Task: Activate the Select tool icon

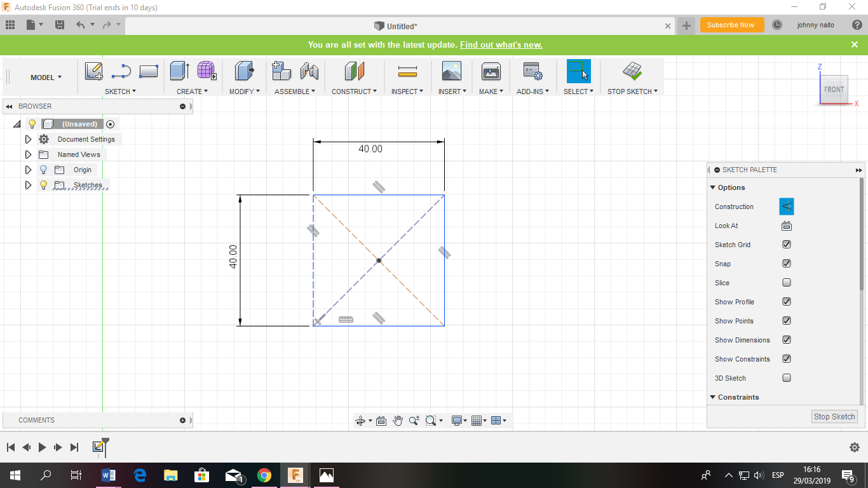Action: [579, 71]
